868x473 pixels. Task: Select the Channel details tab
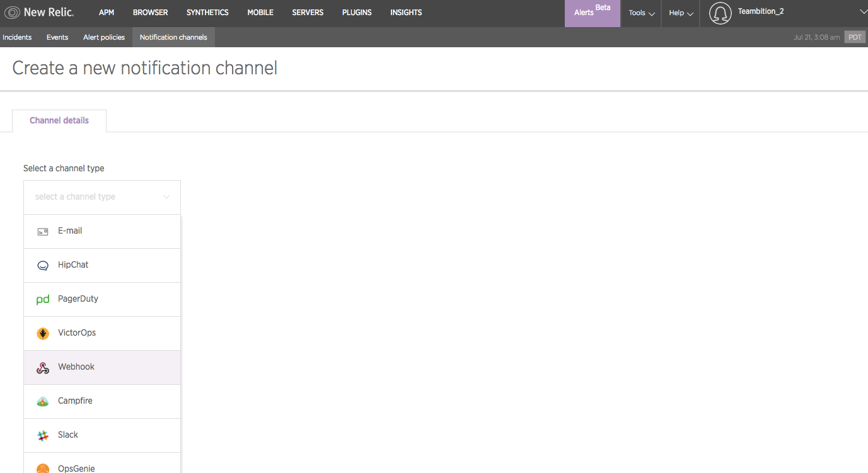click(59, 120)
